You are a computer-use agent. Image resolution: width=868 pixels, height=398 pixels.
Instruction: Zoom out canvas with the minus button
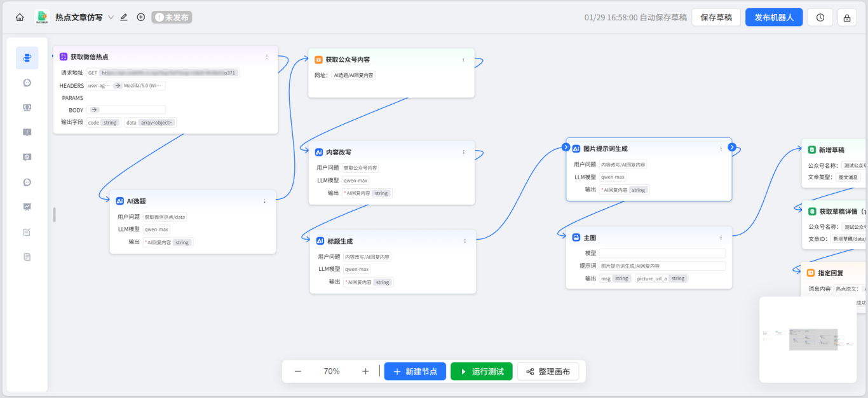tap(298, 371)
